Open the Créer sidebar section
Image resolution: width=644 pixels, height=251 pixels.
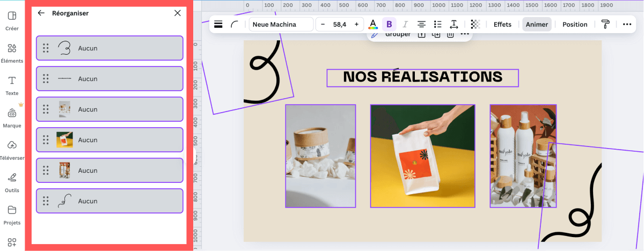[x=12, y=20]
